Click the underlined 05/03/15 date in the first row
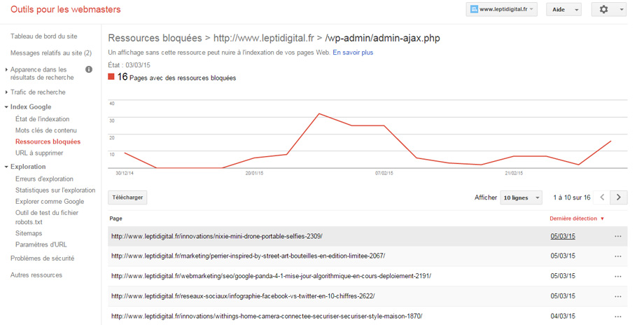The width and height of the screenshot is (644, 325). point(563,236)
